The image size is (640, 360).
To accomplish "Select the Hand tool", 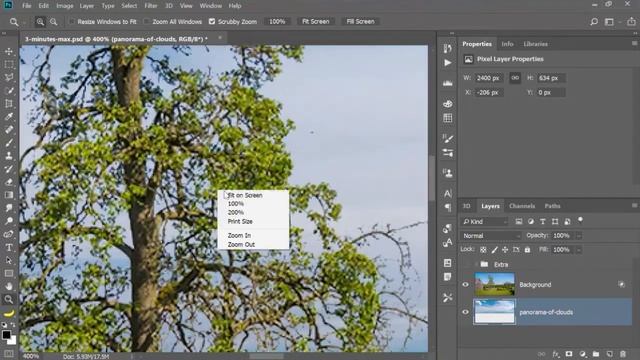I will coord(9,287).
